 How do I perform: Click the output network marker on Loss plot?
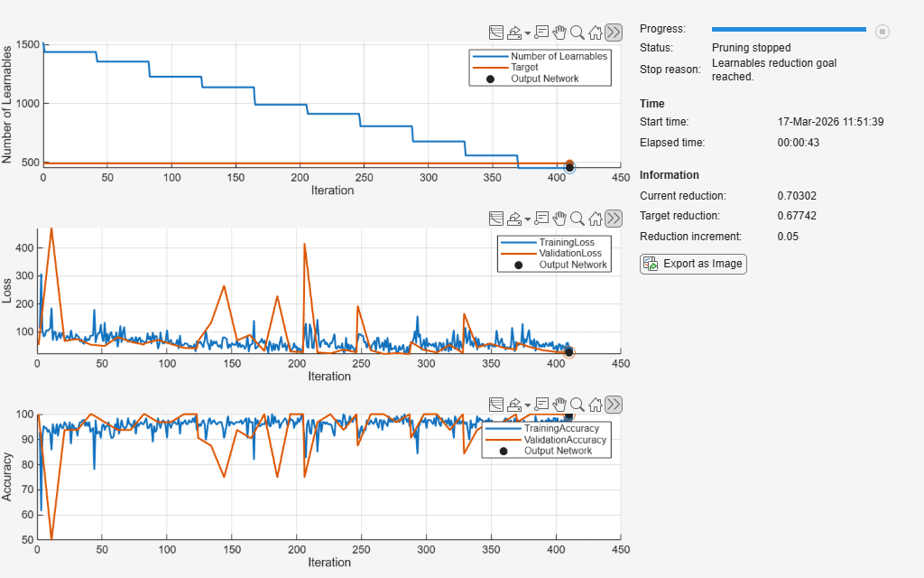coord(568,352)
